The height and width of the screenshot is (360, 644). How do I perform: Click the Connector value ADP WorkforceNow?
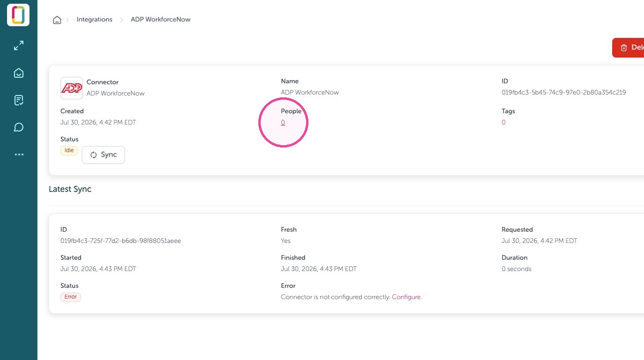point(116,94)
